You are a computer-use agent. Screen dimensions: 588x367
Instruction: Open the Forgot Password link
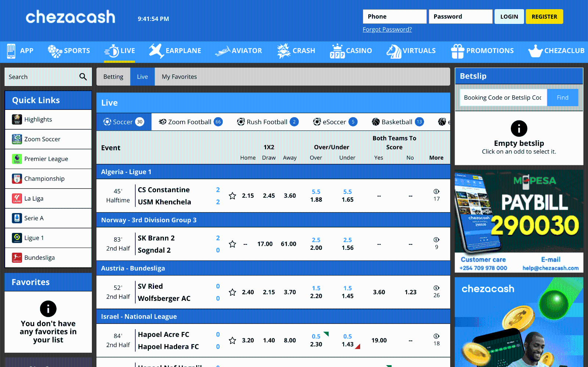click(387, 29)
